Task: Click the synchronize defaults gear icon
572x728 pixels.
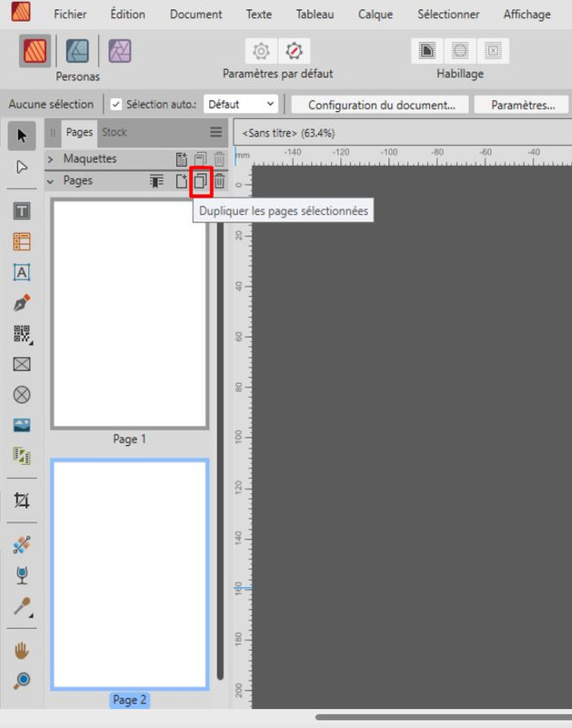Action: pyautogui.click(x=261, y=51)
